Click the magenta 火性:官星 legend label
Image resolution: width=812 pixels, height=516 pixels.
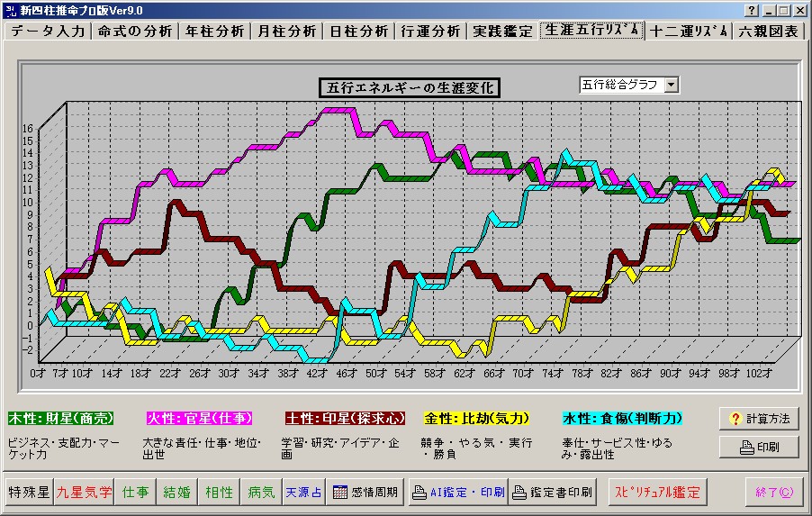coord(199,418)
